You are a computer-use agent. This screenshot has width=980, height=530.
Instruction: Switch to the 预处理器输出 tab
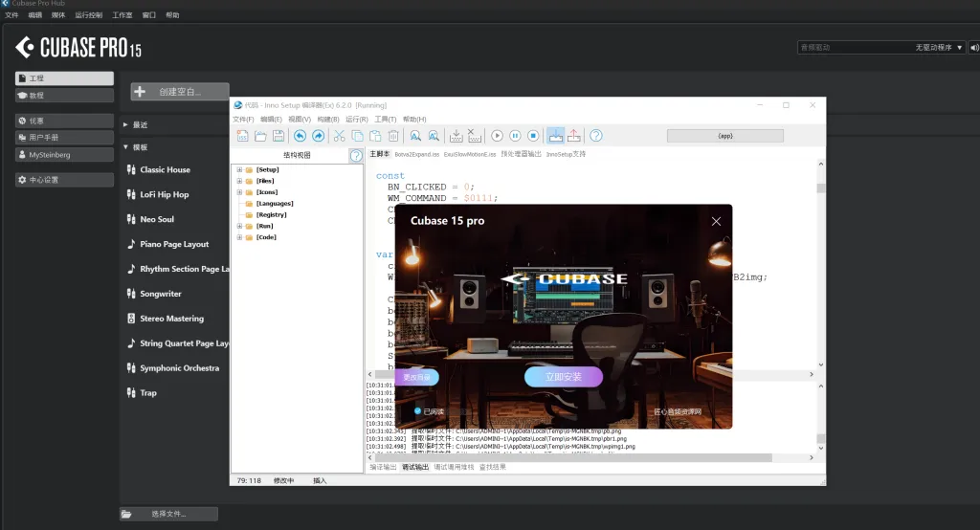[521, 154]
